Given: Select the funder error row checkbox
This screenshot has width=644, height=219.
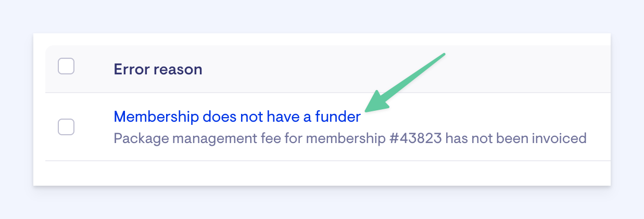Looking at the screenshot, I should tap(66, 127).
